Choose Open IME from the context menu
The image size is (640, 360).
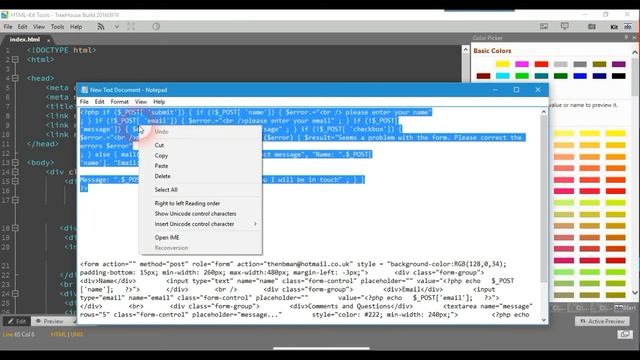point(167,238)
